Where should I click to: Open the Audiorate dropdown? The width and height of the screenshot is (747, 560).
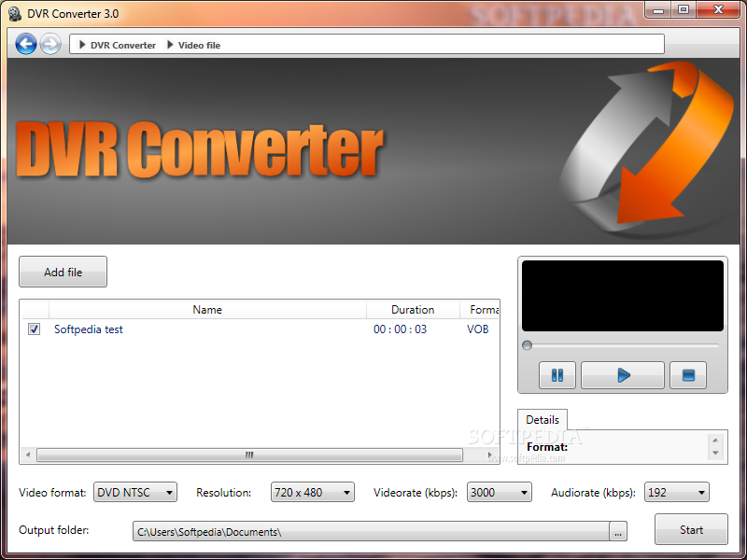pyautogui.click(x=676, y=492)
